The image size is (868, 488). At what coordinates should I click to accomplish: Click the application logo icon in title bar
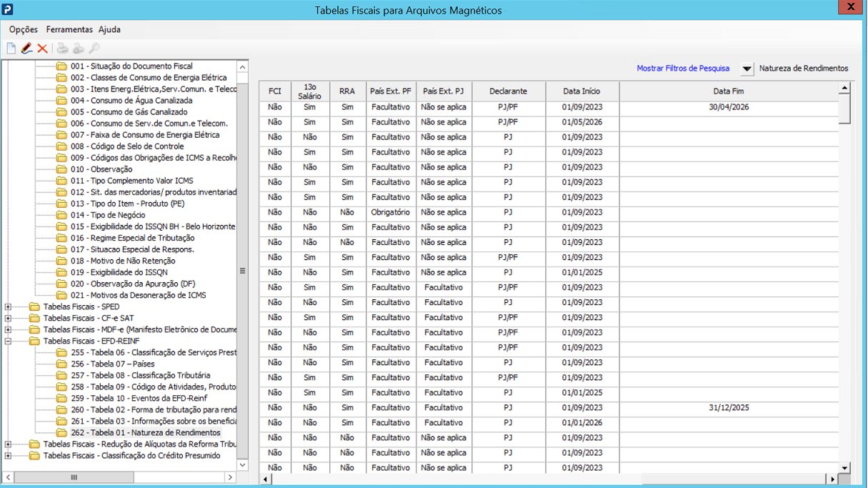tap(8, 9)
